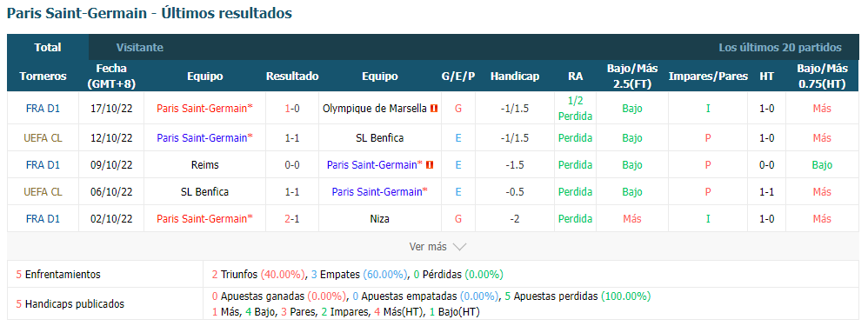Click the Handicap column header
The image size is (868, 326).
click(x=515, y=77)
